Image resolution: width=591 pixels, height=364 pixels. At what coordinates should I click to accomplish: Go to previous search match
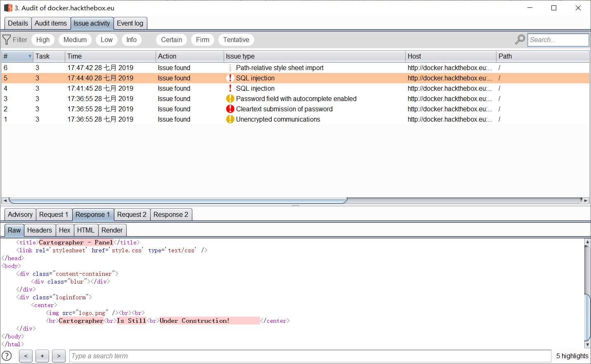click(x=26, y=356)
